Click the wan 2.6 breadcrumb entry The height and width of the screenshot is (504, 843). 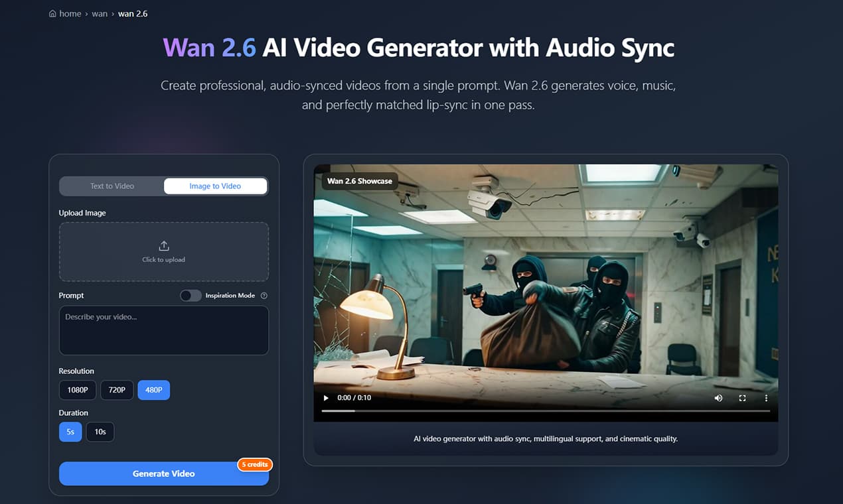(133, 13)
